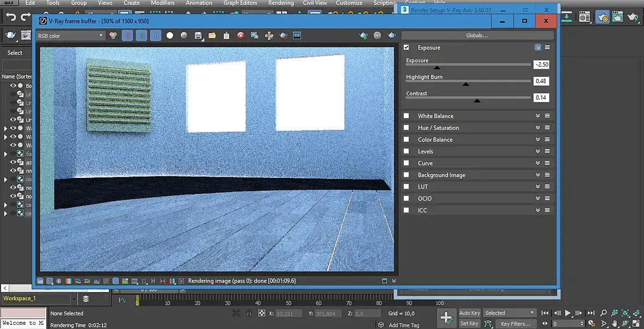The image size is (644, 329).
Task: Click the Stop rendering icon
Action: (378, 35)
